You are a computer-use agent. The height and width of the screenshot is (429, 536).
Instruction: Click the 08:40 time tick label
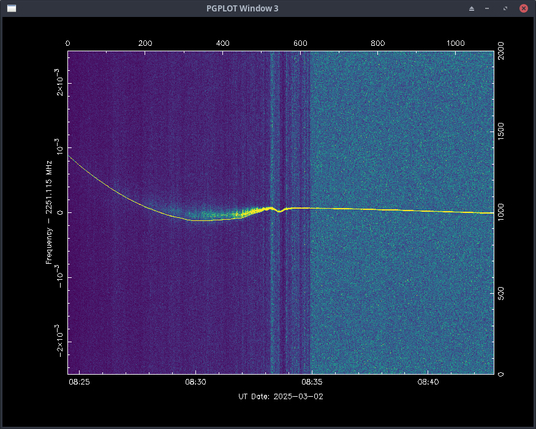(x=428, y=382)
